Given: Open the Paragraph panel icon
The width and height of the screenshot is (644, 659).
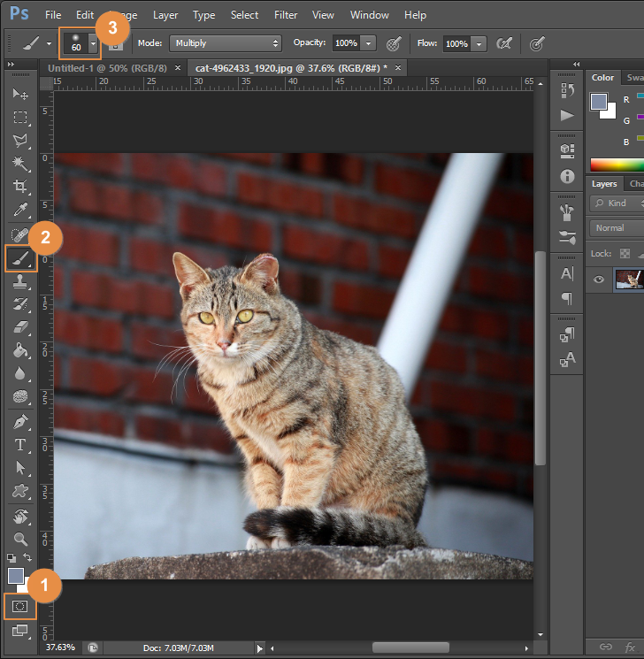Looking at the screenshot, I should coord(567,298).
